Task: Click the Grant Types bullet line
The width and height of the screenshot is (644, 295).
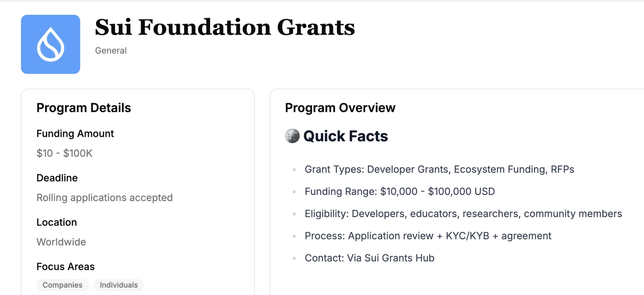Action: (440, 169)
